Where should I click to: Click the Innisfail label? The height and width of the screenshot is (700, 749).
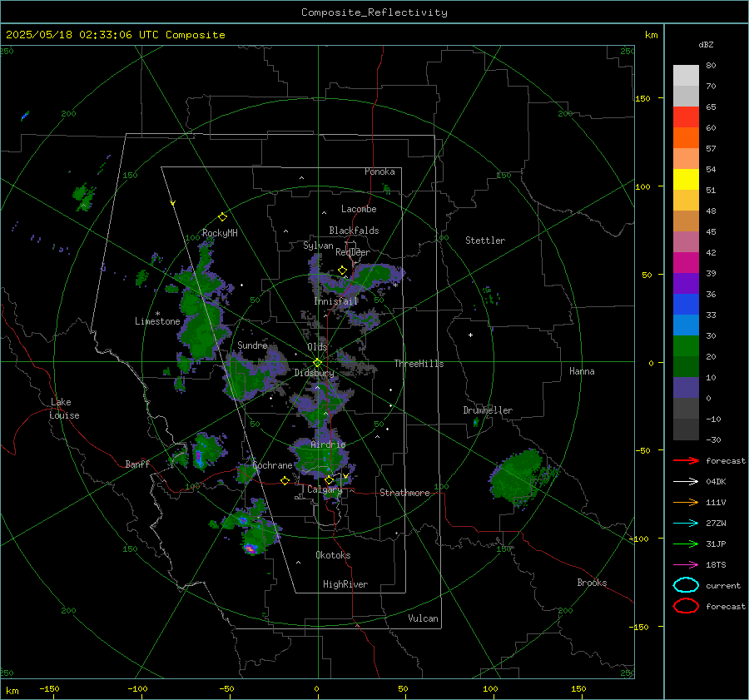[x=336, y=301]
